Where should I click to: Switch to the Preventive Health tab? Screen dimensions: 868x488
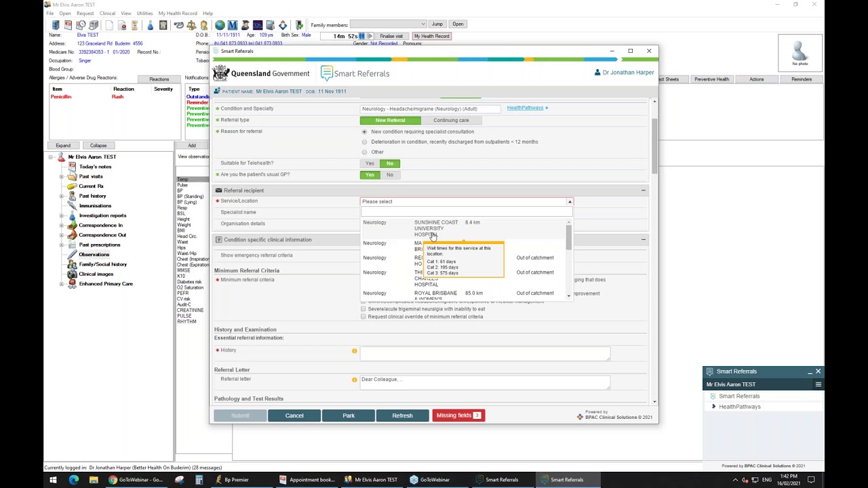point(711,79)
